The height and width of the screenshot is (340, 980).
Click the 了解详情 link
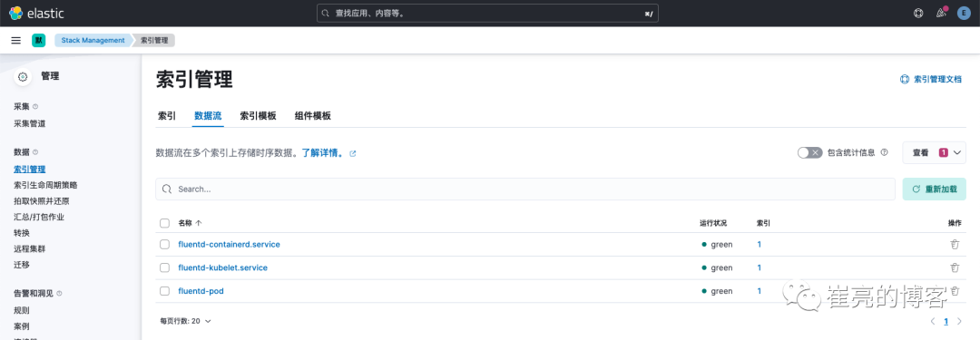tap(322, 153)
